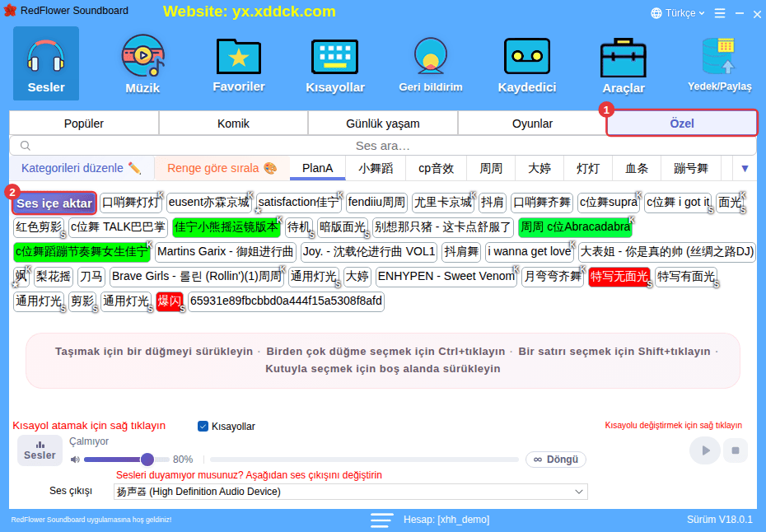Click the Sesler headphones icon
Image resolution: width=766 pixels, height=532 pixels.
tap(46, 57)
